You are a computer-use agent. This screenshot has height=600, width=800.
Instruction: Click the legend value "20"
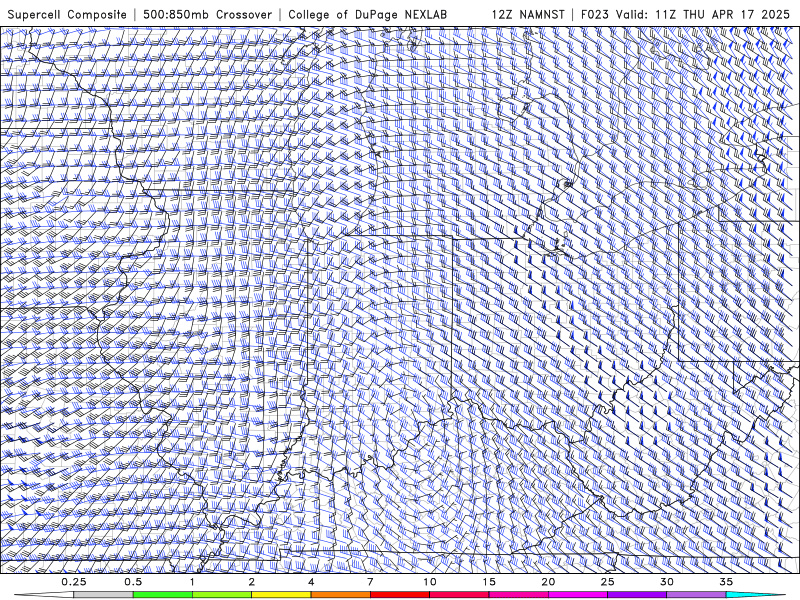click(x=548, y=582)
